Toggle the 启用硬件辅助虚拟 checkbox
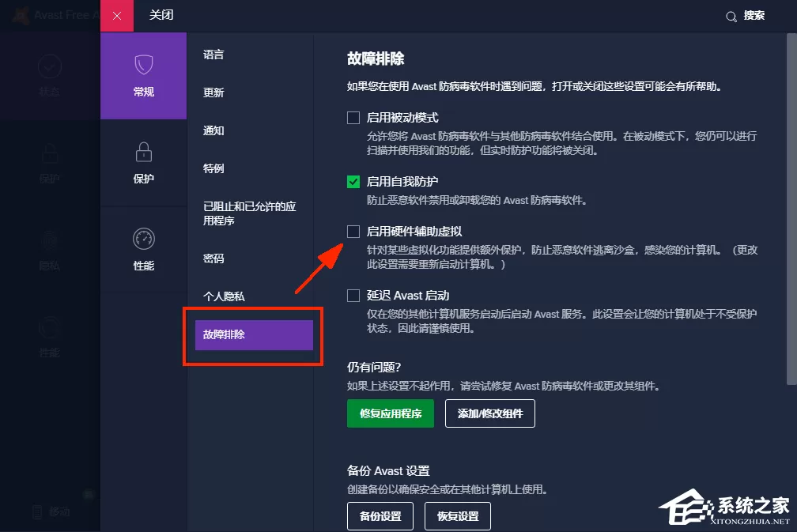 point(353,232)
